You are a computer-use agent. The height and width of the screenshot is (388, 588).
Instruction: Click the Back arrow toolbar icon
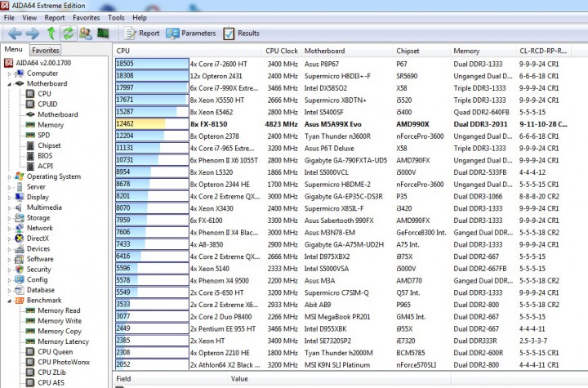click(x=15, y=33)
